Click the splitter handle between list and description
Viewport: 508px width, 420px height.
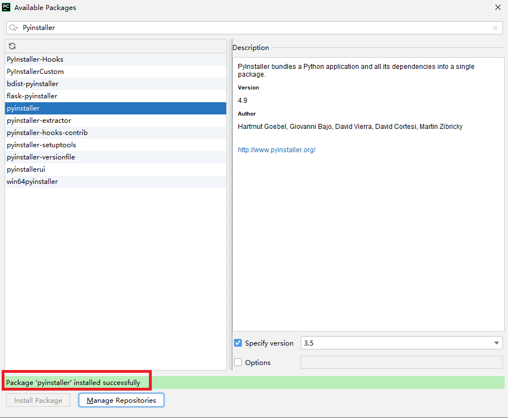tap(230, 204)
